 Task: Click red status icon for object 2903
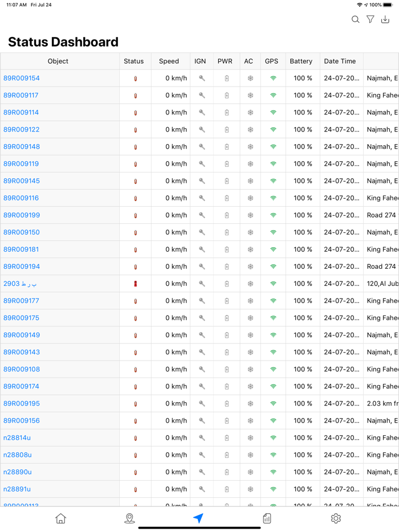136,284
